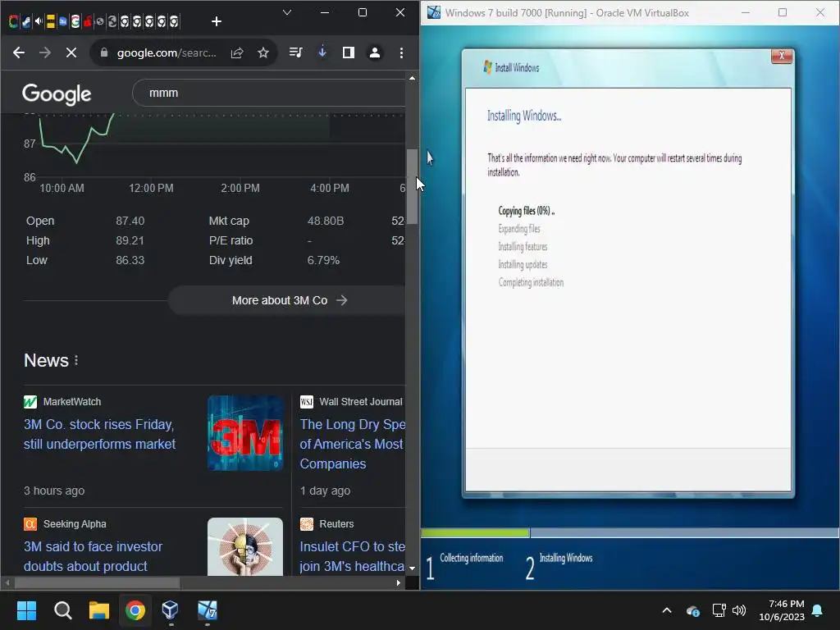
Task: Open the Chrome profile avatar
Action: (375, 52)
